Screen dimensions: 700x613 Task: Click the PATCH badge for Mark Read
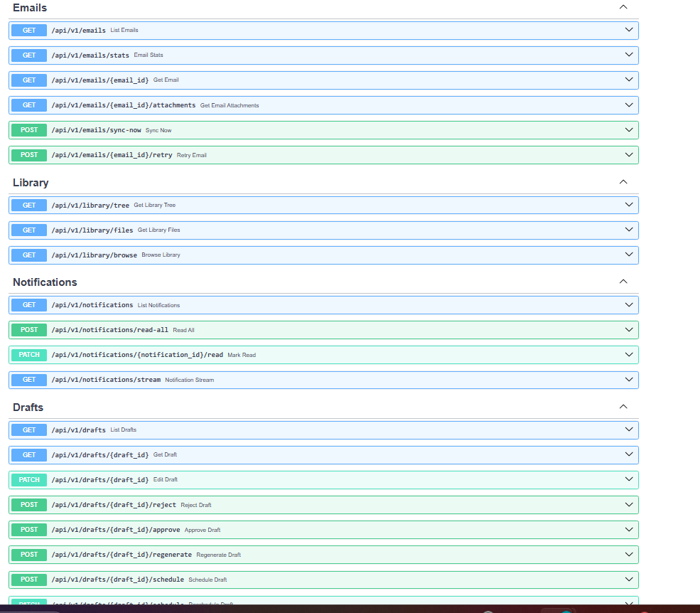pos(29,355)
